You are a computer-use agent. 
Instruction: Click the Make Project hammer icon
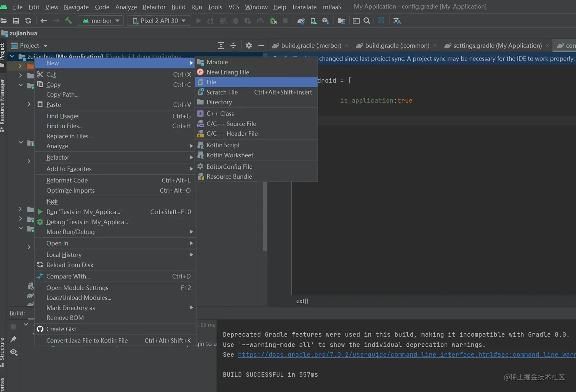(x=69, y=21)
